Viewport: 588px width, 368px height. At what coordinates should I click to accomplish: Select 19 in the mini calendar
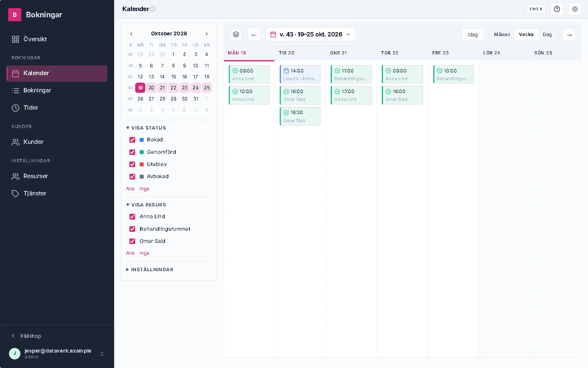click(140, 88)
